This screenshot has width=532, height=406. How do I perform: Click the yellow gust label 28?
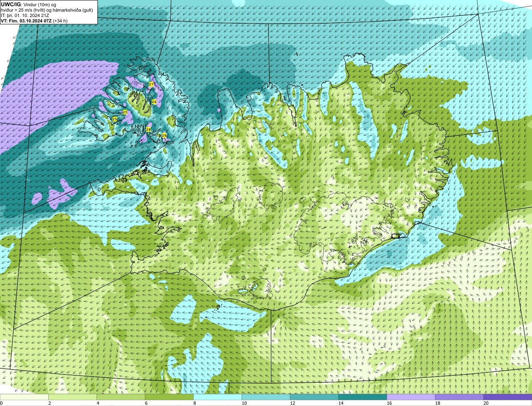148,130
